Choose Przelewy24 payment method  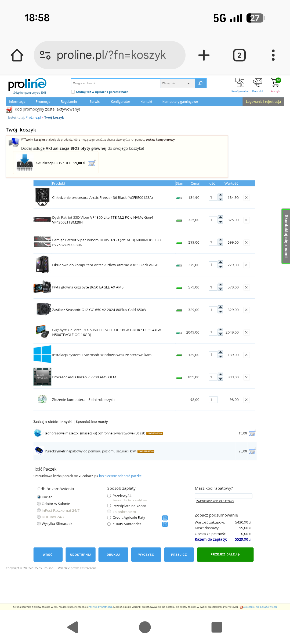click(x=109, y=496)
